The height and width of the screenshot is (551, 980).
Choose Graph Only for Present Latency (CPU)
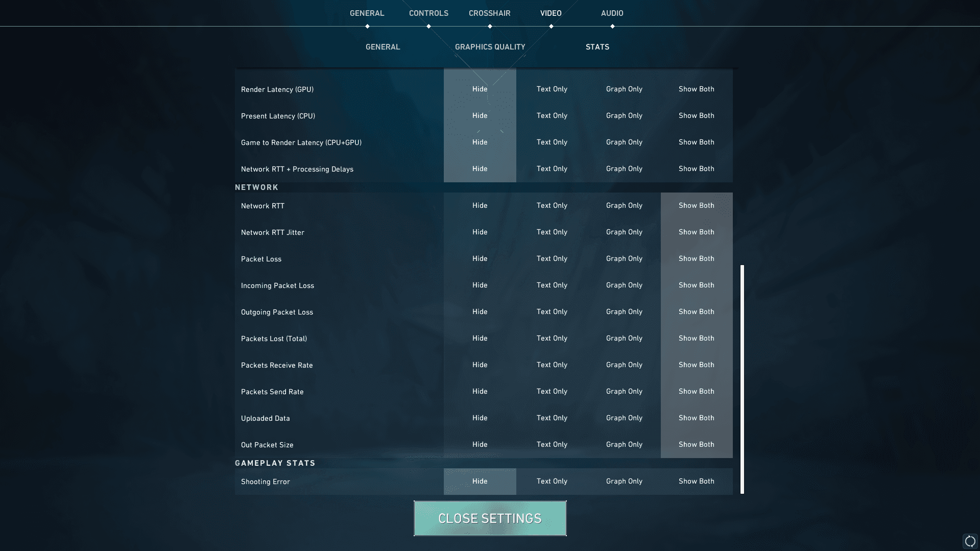point(624,116)
